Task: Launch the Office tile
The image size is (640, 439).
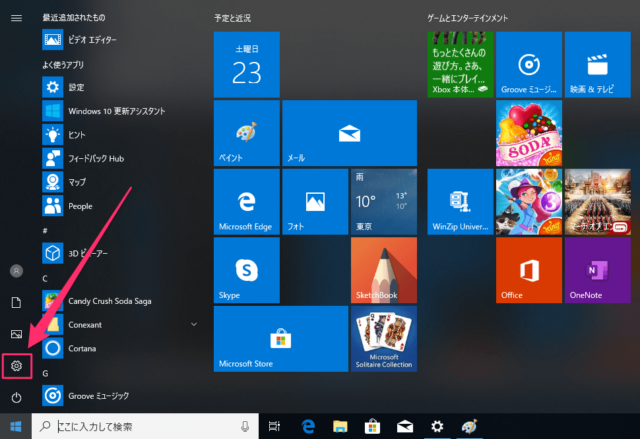Action: 529,270
